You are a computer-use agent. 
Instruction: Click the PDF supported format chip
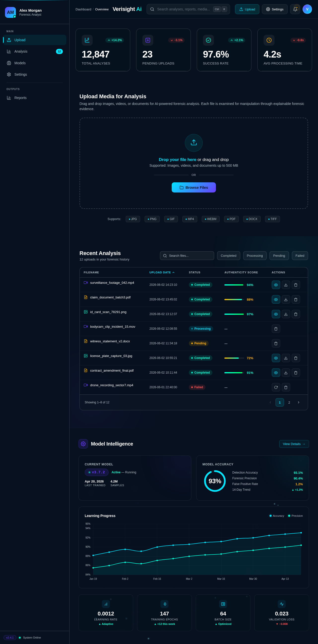coord(231,219)
